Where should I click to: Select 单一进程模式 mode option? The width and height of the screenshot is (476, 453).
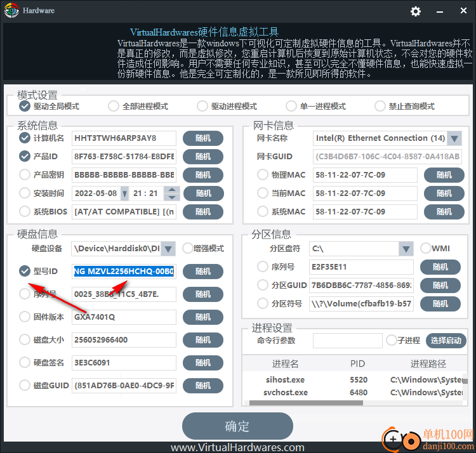(x=291, y=106)
